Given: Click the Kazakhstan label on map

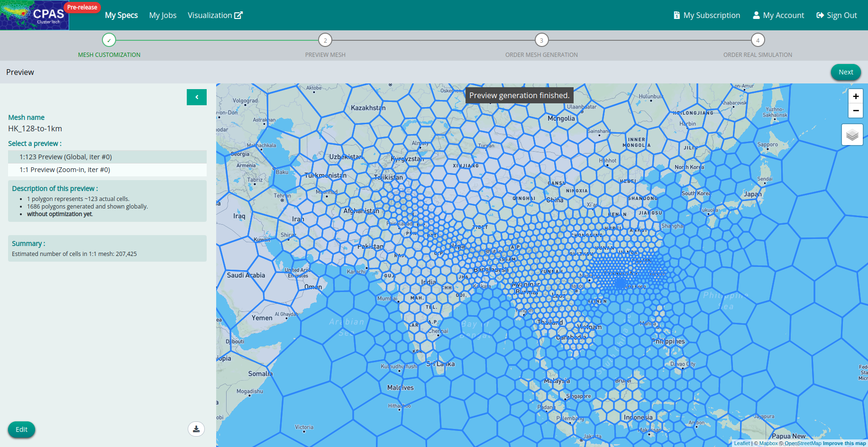Looking at the screenshot, I should (x=368, y=108).
